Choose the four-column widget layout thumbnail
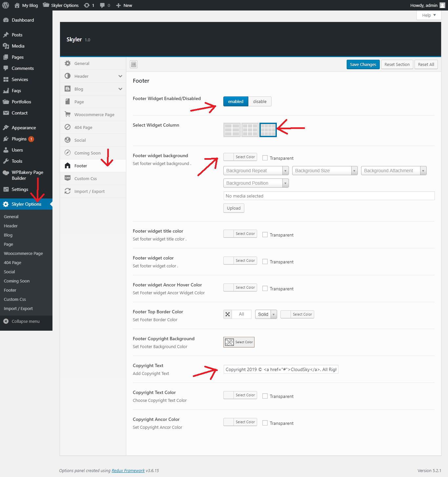The image size is (448, 477). coord(268,130)
